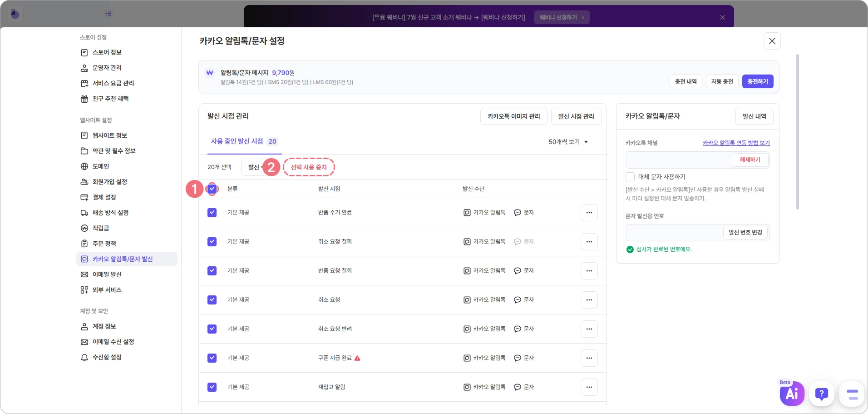Click the 발신 번호 변경 button
The image size is (868, 414).
tap(745, 233)
